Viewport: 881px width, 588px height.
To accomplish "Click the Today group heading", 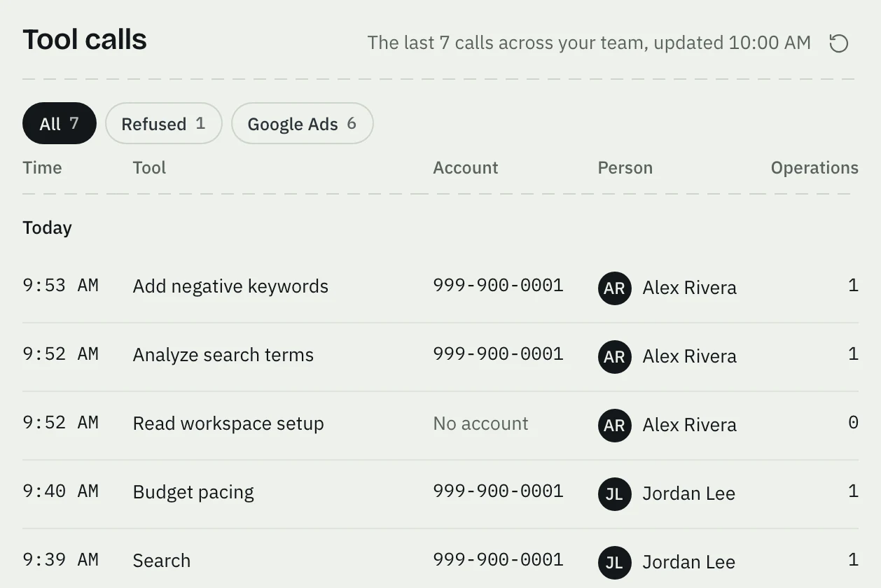I will (x=47, y=228).
